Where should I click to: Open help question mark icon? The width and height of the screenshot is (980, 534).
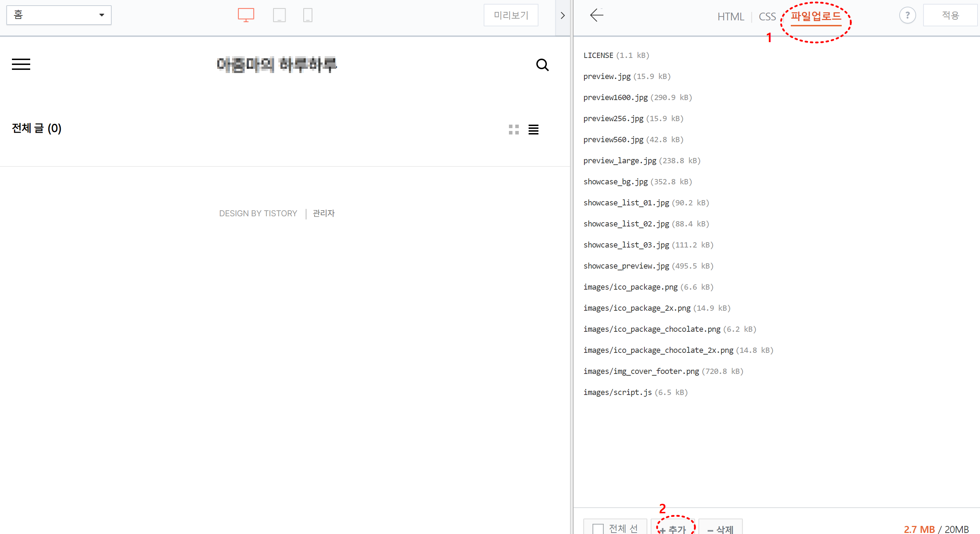coord(907,15)
